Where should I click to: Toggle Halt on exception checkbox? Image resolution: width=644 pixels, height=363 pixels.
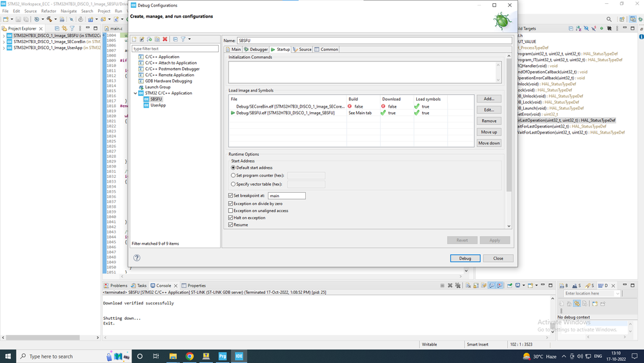(x=230, y=218)
